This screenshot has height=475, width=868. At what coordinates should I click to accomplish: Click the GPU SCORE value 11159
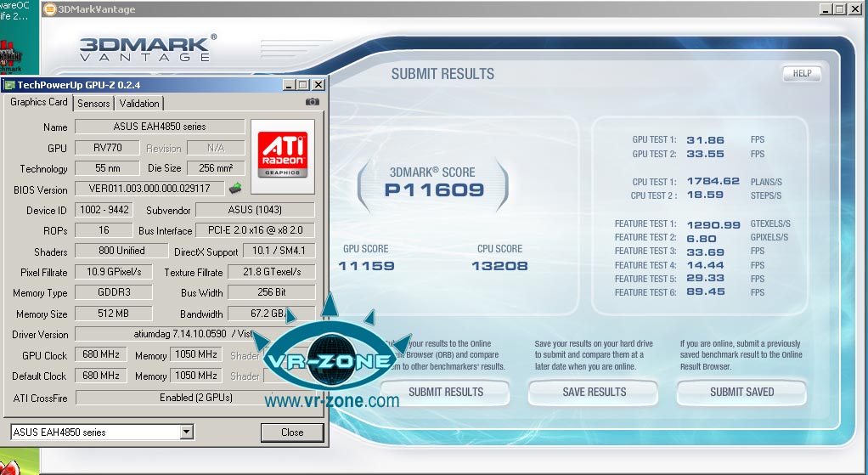click(366, 266)
